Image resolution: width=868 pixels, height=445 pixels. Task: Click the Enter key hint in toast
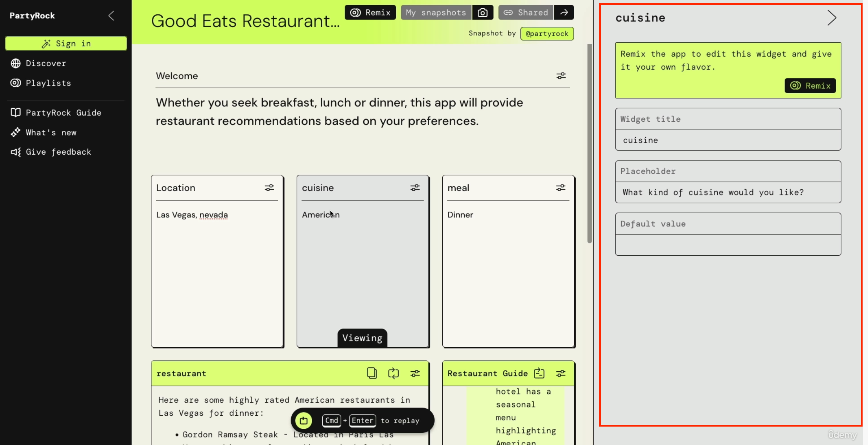tap(362, 420)
